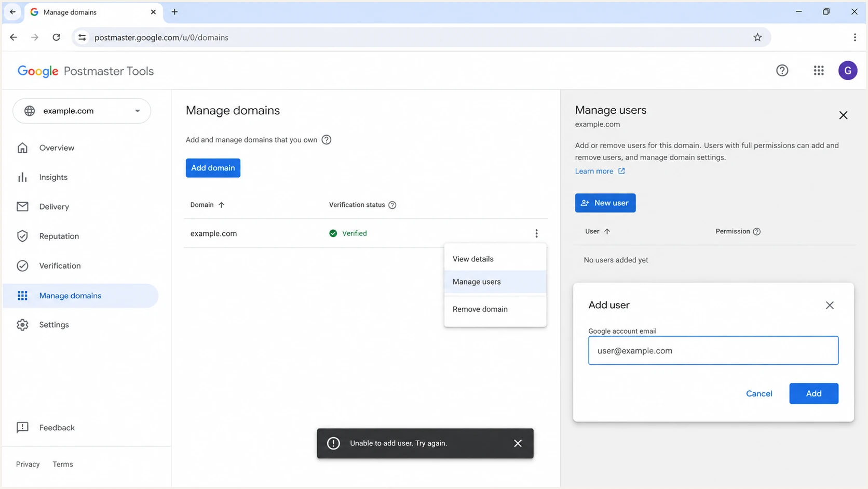The width and height of the screenshot is (868, 489).
Task: Click the Permission column header
Action: [x=733, y=232]
